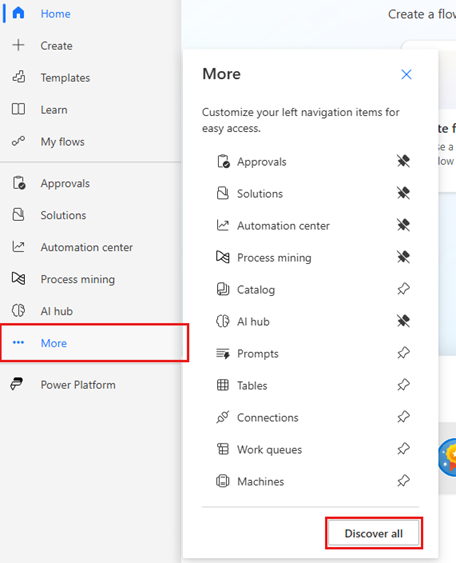Unpin Approvals from left navigation
The width and height of the screenshot is (456, 563).
click(403, 161)
